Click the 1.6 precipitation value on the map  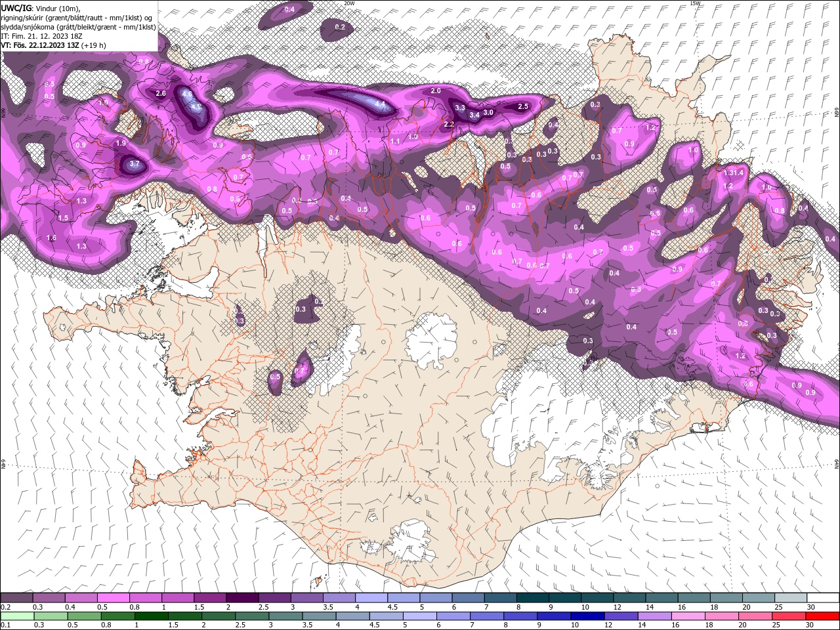click(52, 238)
